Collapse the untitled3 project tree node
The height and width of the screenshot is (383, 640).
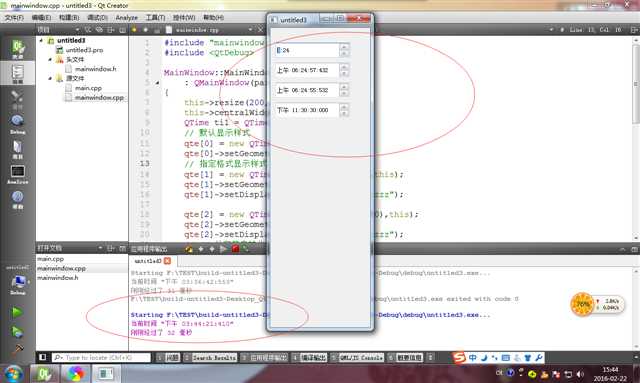41,40
